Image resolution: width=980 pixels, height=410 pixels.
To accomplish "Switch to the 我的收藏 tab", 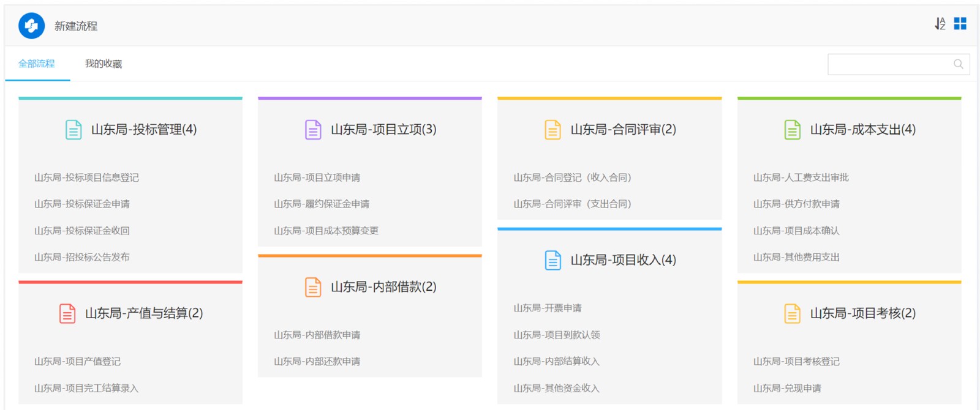I will point(104,64).
